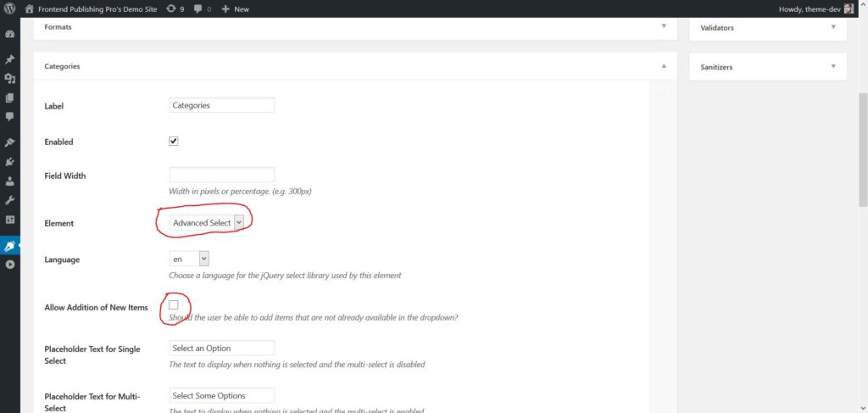Open the Language dropdown set to en
This screenshot has width=868, height=413.
click(189, 259)
